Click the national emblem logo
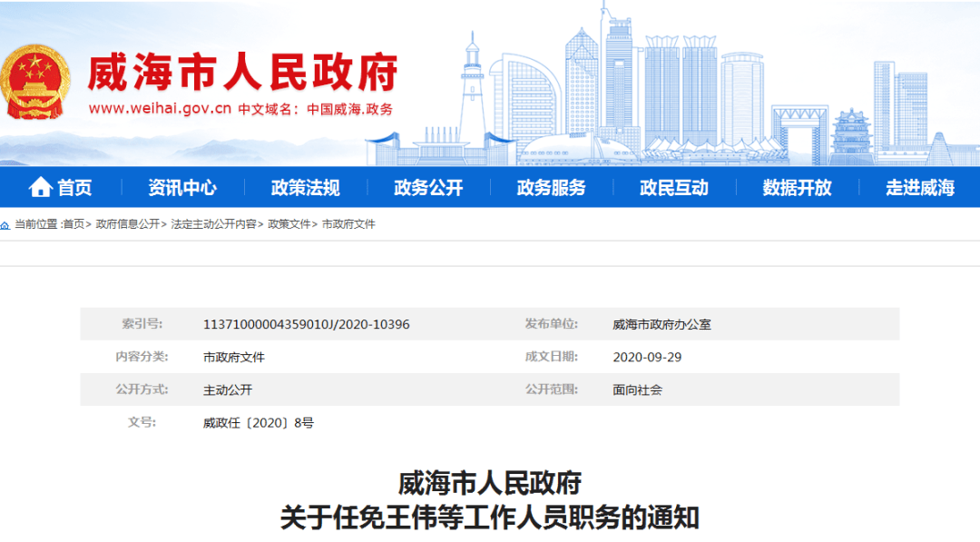This screenshot has width=980, height=542. [x=35, y=82]
